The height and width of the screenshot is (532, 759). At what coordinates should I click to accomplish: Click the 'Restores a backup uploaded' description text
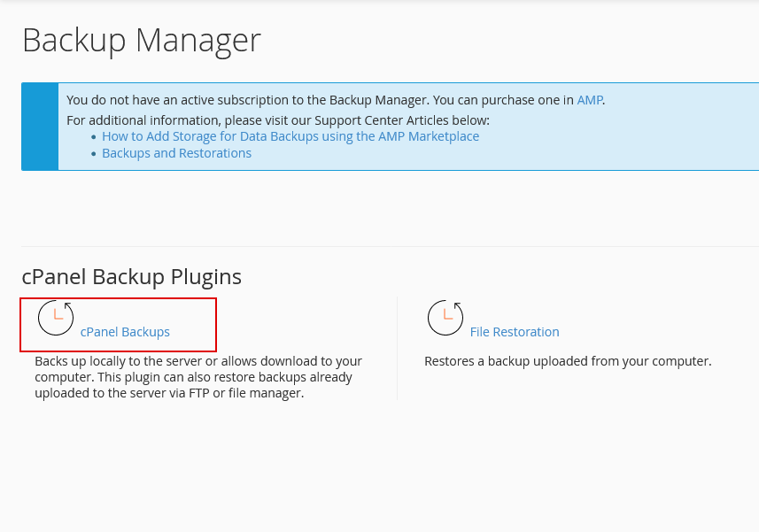click(568, 361)
